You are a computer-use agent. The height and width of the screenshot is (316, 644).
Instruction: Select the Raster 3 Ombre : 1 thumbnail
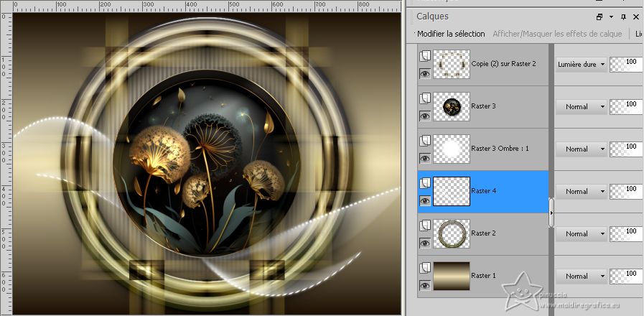452,149
